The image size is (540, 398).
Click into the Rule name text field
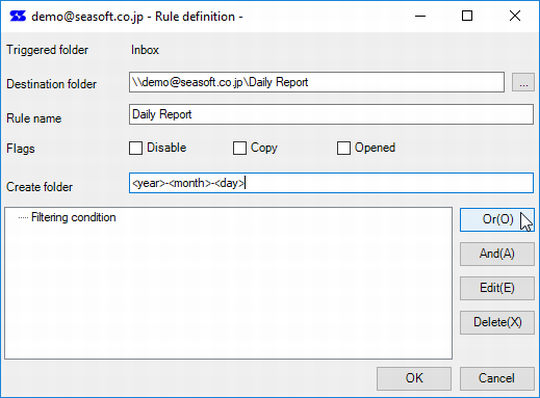click(331, 114)
